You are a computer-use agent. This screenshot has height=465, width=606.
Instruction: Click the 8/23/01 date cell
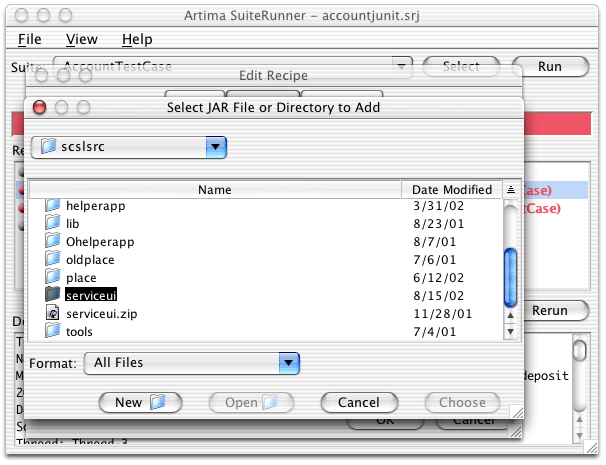(438, 223)
